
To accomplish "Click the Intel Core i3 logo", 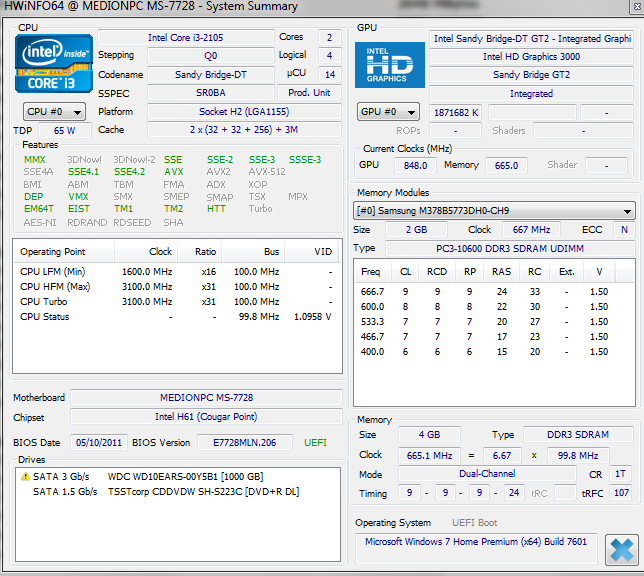I will point(54,64).
